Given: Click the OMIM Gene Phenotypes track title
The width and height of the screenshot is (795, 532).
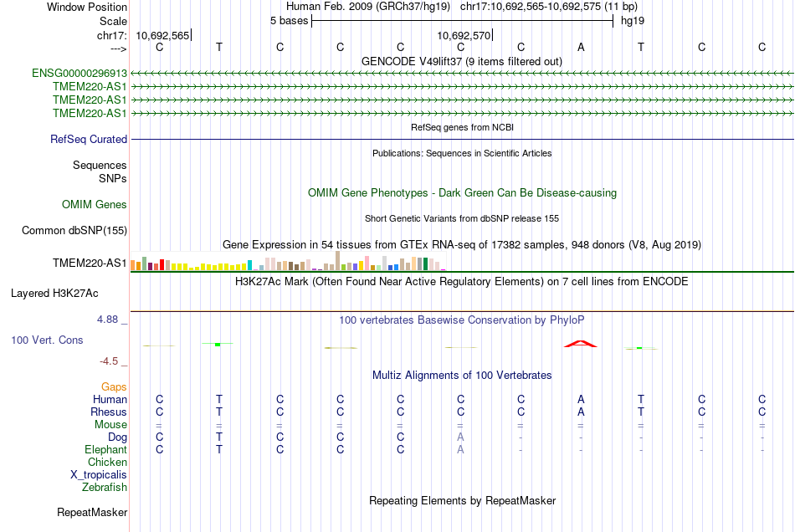Looking at the screenshot, I should click(x=462, y=192).
